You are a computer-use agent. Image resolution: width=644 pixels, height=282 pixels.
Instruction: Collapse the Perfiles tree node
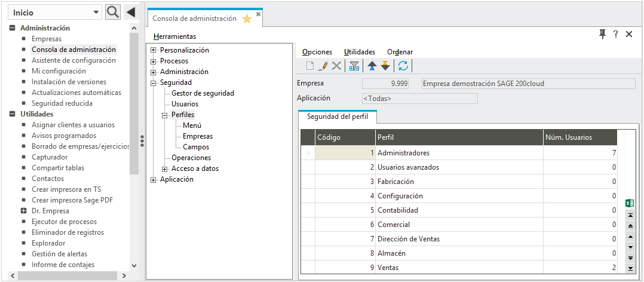coord(165,115)
